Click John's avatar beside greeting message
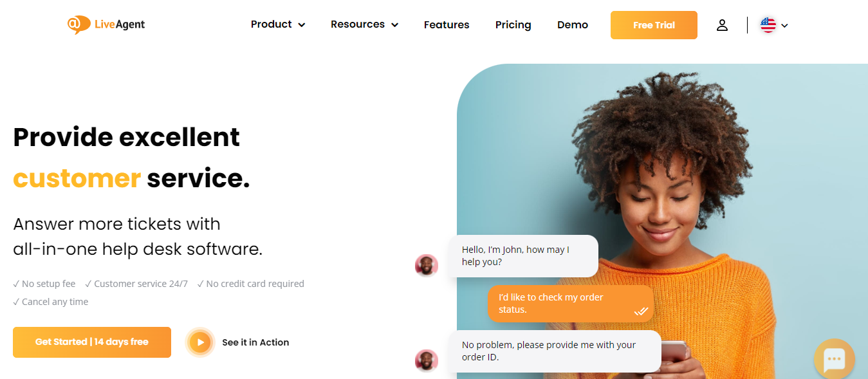This screenshot has width=868, height=379. [427, 265]
